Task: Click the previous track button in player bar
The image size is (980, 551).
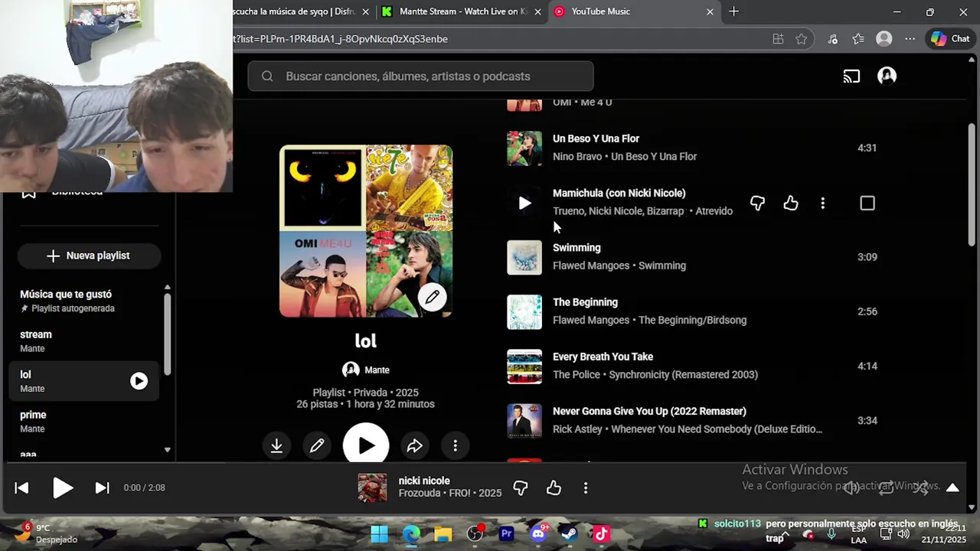Action: pos(21,487)
